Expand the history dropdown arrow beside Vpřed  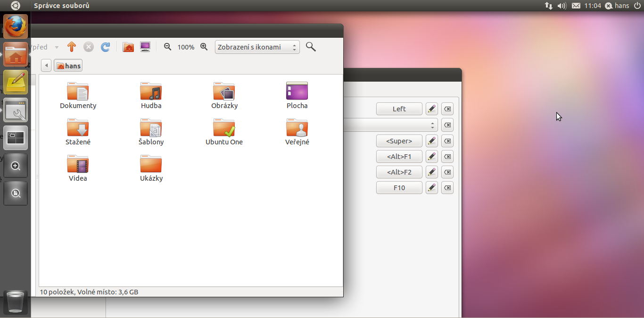57,47
